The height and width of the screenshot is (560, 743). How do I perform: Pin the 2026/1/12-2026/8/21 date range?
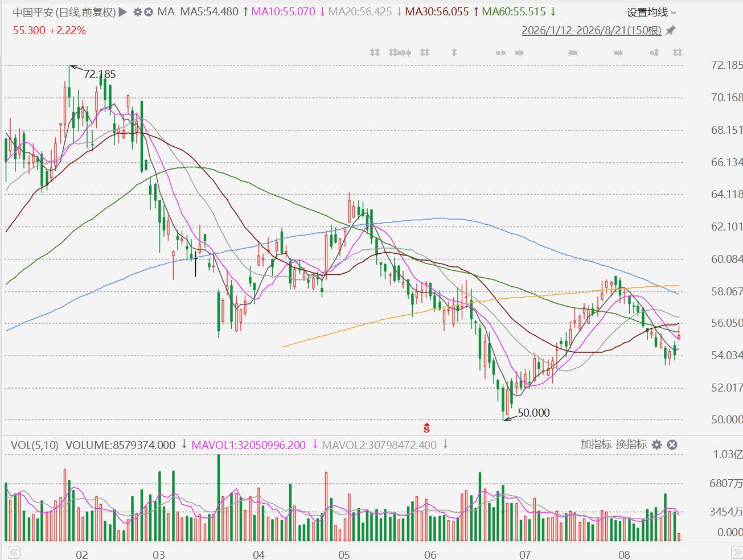pyautogui.click(x=671, y=30)
